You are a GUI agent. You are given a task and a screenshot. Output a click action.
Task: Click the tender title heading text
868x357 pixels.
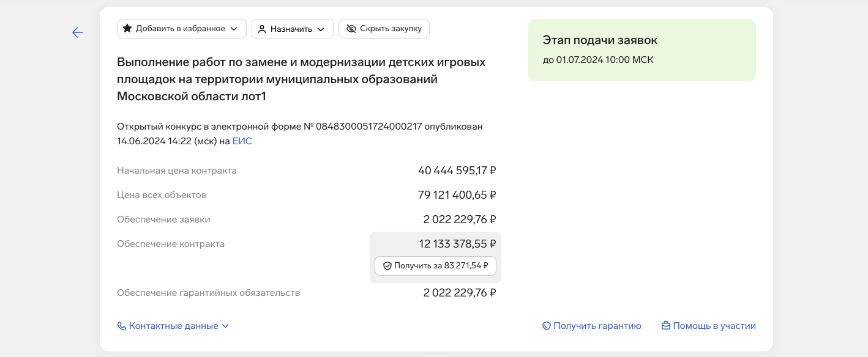pyautogui.click(x=301, y=79)
